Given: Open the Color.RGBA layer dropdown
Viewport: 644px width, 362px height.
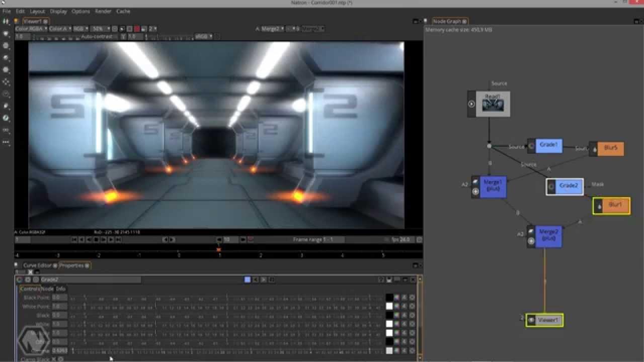Looking at the screenshot, I should (x=28, y=29).
